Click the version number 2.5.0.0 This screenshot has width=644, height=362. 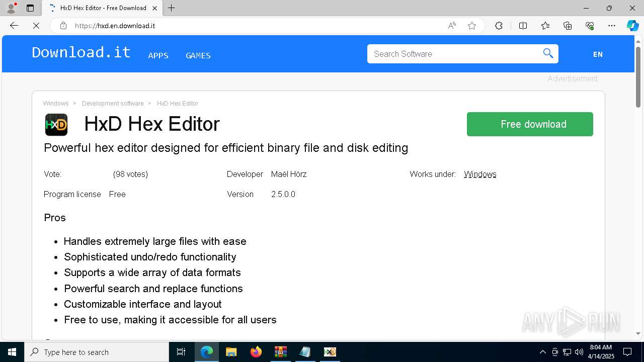point(283,194)
